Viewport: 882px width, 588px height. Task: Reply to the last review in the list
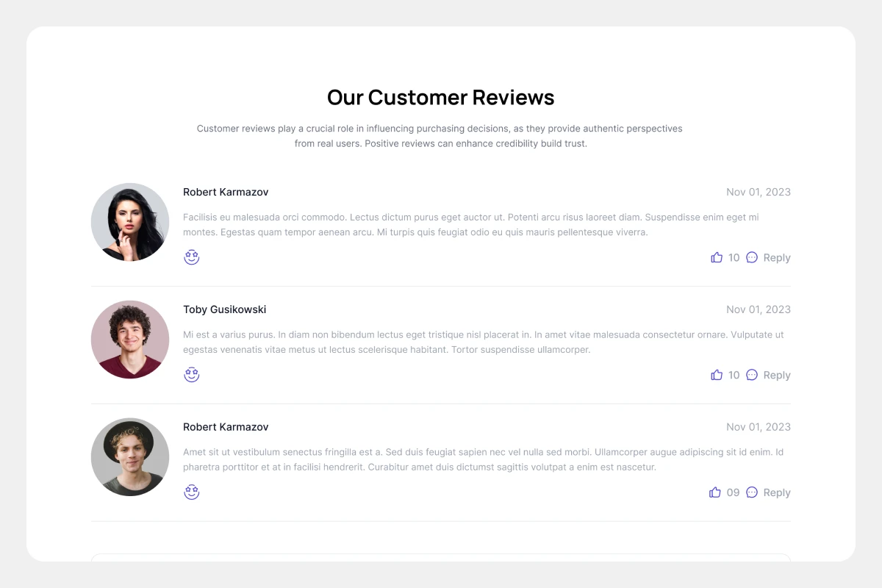pyautogui.click(x=776, y=493)
